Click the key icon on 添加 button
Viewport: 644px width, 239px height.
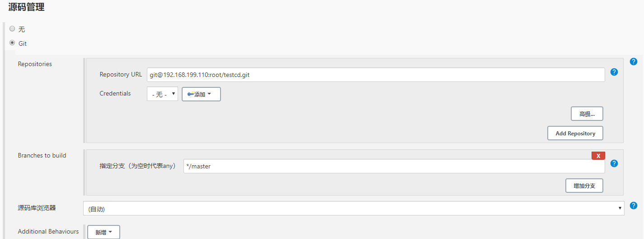(x=191, y=94)
